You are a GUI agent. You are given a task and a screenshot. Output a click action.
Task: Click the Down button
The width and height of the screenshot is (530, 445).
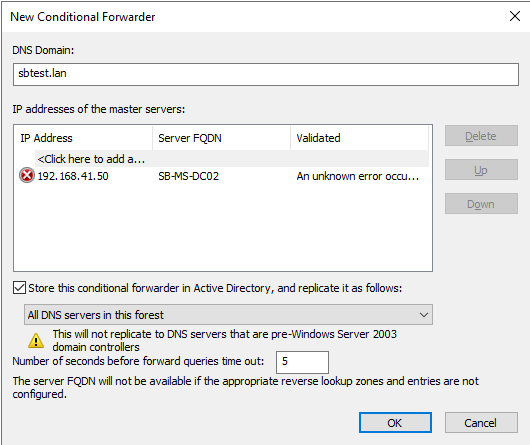[x=481, y=203]
